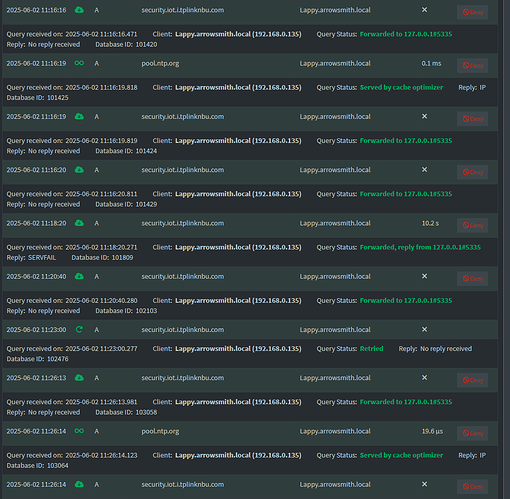Click the X reply icon on 11:23:00 row
Viewport: 510px width, 499px height.
click(x=424, y=329)
